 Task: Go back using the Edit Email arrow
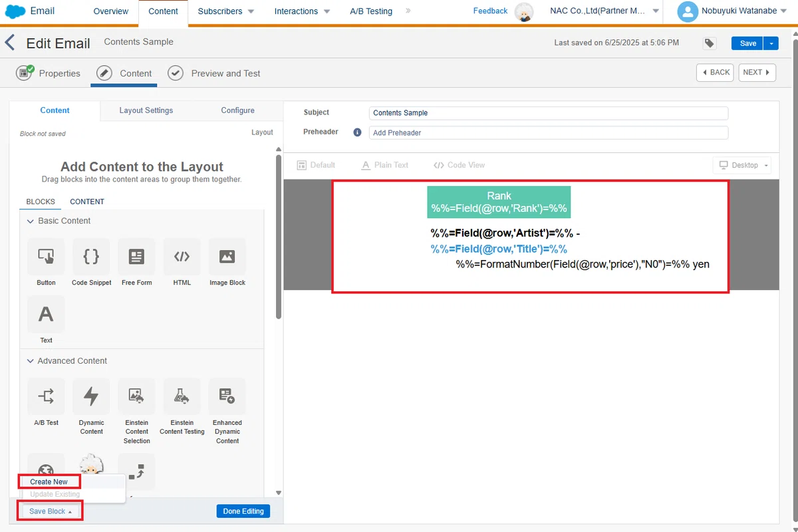tap(9, 43)
